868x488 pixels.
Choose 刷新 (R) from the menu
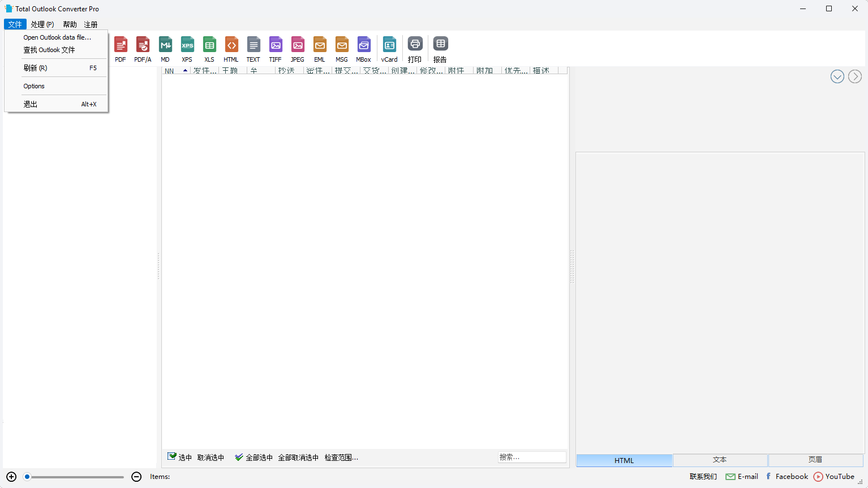57,68
